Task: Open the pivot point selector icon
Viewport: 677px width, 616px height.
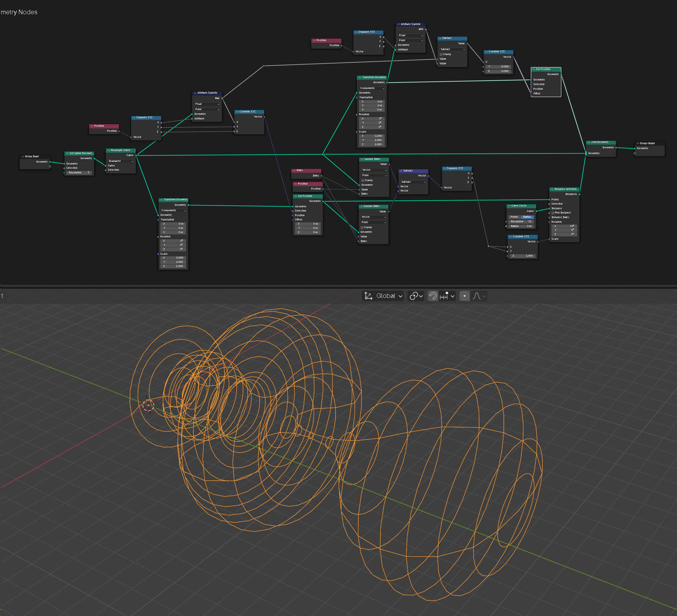Action: [x=416, y=296]
